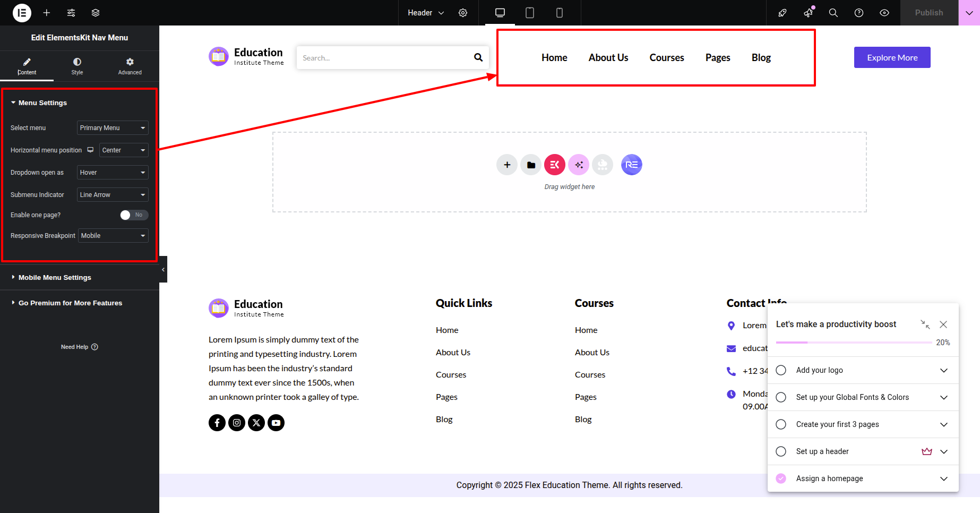Expand the Add your logo item chevron
The image size is (980, 513).
[944, 370]
